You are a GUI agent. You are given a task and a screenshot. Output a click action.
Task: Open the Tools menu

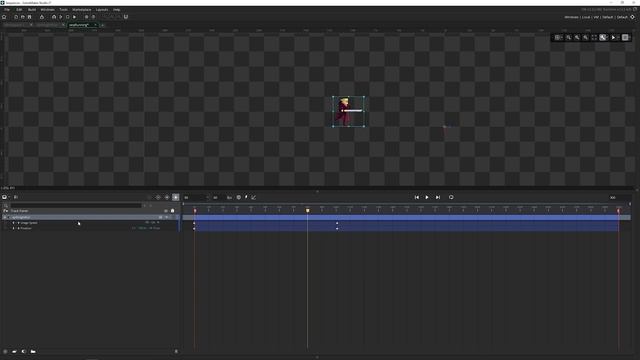pyautogui.click(x=63, y=9)
